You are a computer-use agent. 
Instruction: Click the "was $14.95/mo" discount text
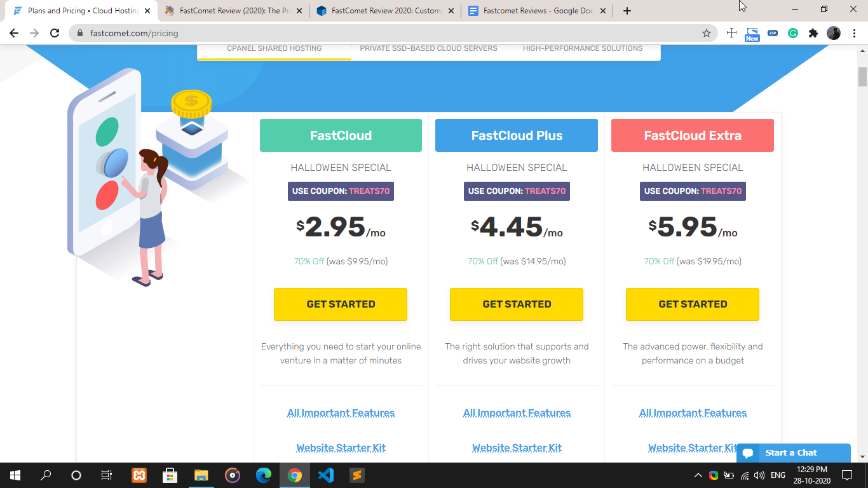coord(533,261)
